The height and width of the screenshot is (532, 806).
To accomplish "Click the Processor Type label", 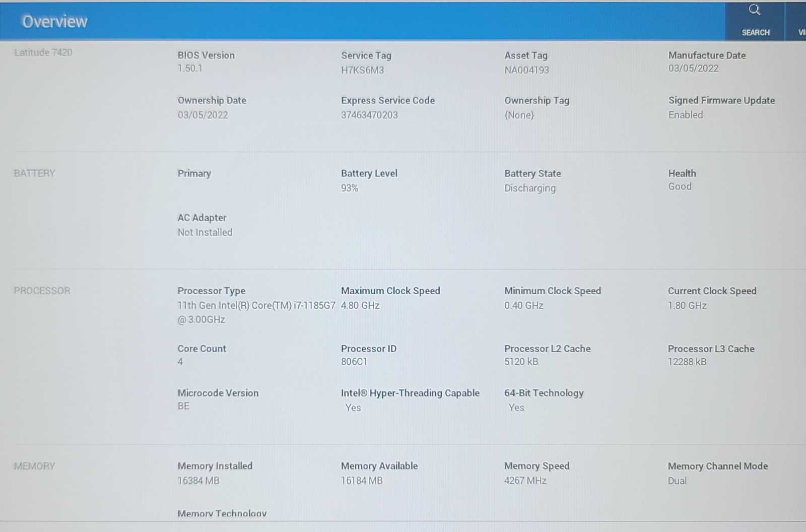I will point(212,291).
